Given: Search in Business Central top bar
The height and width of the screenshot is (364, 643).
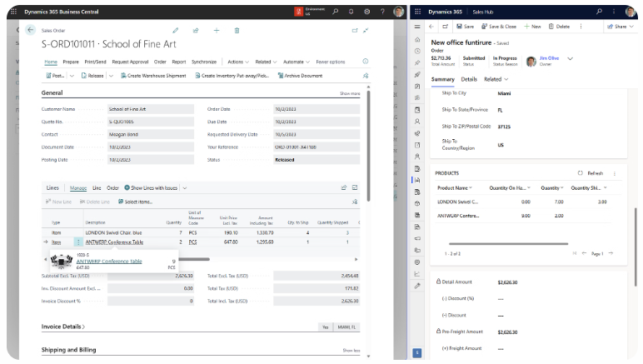Looking at the screenshot, I should click(x=336, y=12).
